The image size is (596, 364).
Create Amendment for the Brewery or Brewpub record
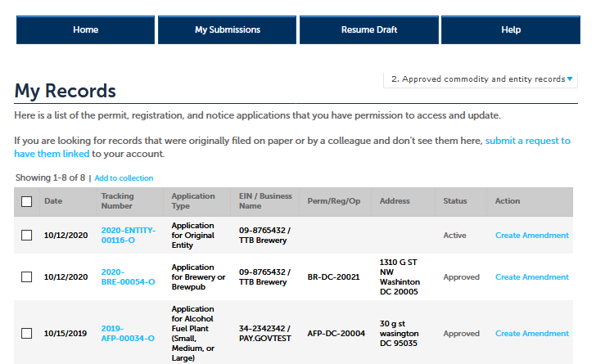[x=531, y=277]
